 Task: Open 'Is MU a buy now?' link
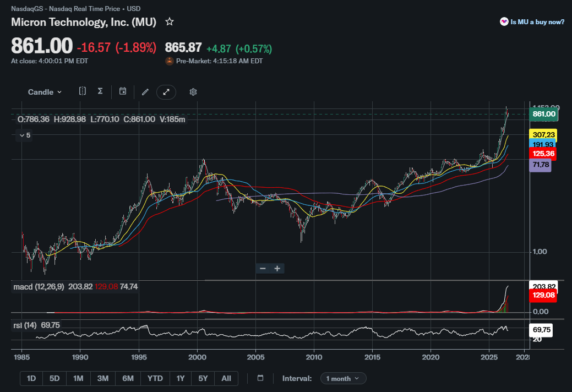pyautogui.click(x=537, y=22)
